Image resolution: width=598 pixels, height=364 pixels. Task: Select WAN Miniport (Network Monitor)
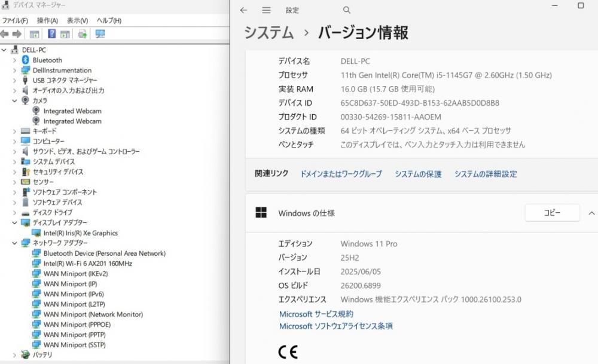coord(93,314)
